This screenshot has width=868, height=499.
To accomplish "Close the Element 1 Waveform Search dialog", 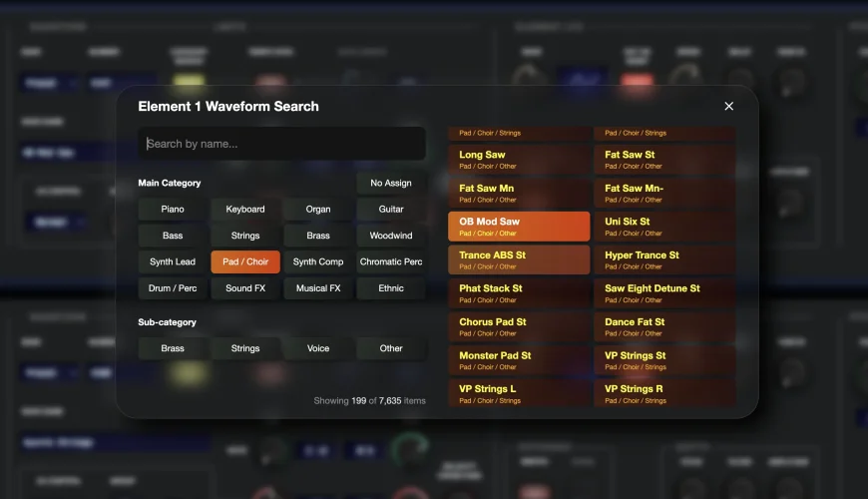I will [728, 106].
